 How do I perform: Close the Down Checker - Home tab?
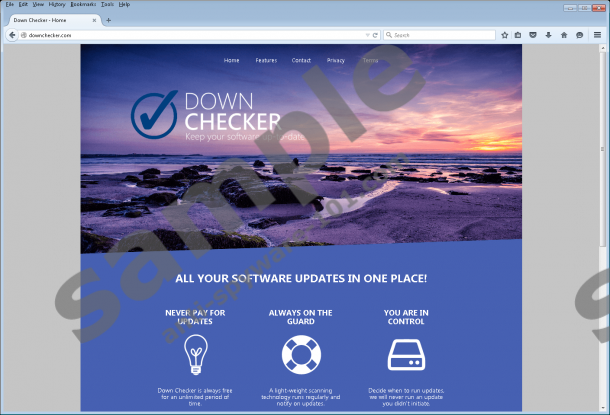coord(94,19)
